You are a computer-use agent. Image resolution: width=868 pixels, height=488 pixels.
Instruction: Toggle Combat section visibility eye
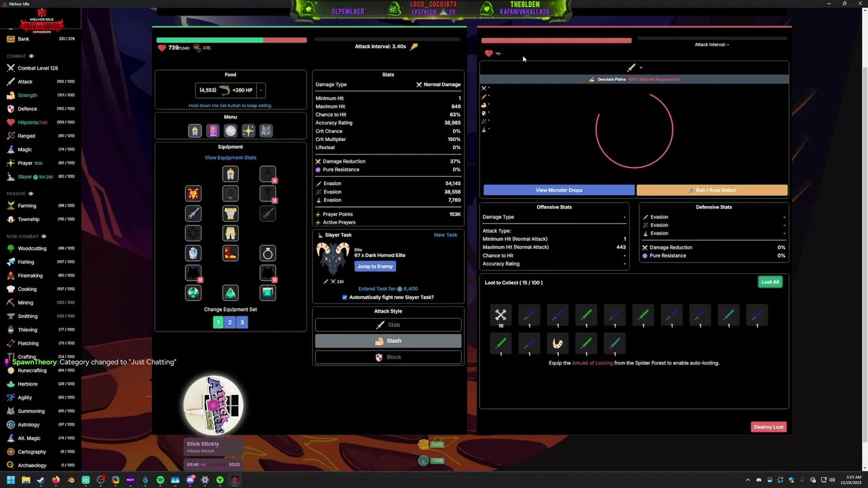[x=31, y=56]
